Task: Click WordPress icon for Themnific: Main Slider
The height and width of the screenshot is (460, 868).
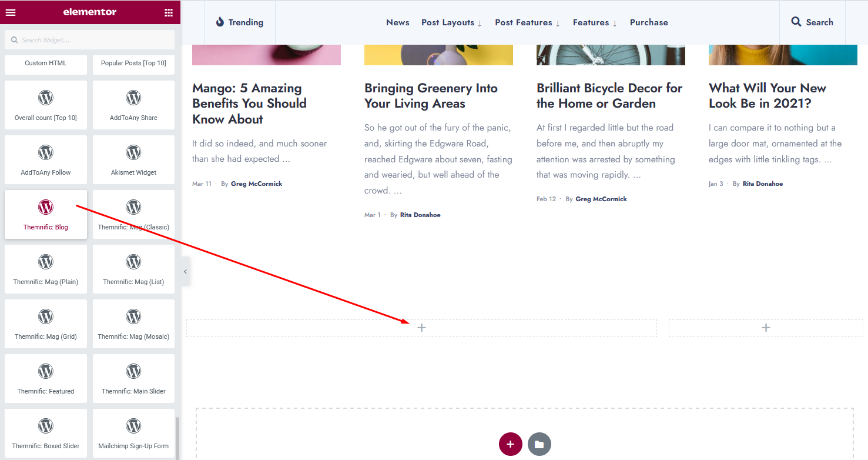Action: pos(133,371)
